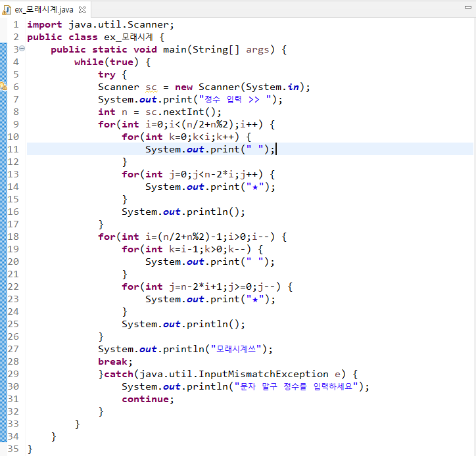Image resolution: width=476 pixels, height=456 pixels.
Task: Click the underlined variable sc on line 6
Action: [151, 87]
